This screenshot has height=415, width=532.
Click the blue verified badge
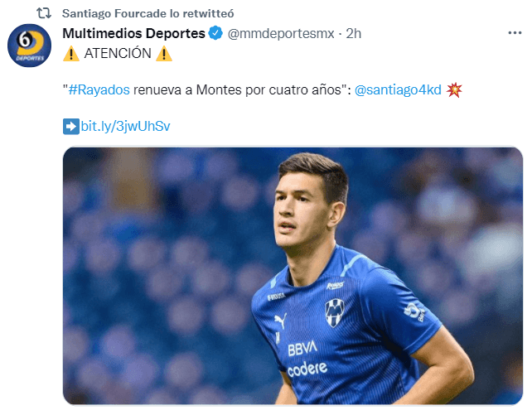click(215, 34)
